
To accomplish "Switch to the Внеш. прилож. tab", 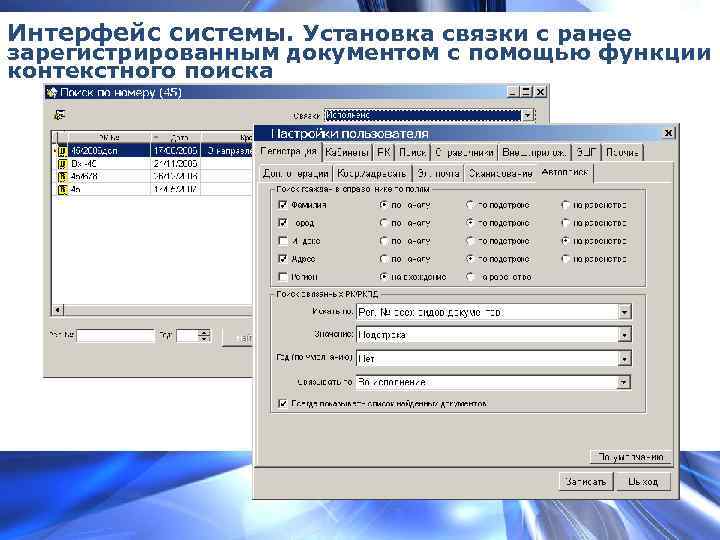I will point(534,152).
